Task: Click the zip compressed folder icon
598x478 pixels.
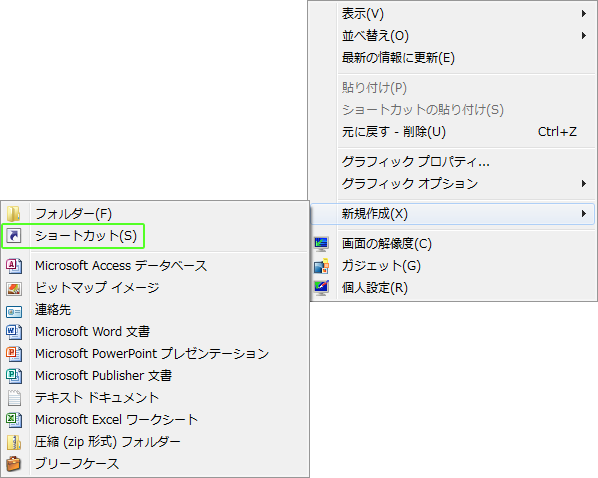Action: 14,442
